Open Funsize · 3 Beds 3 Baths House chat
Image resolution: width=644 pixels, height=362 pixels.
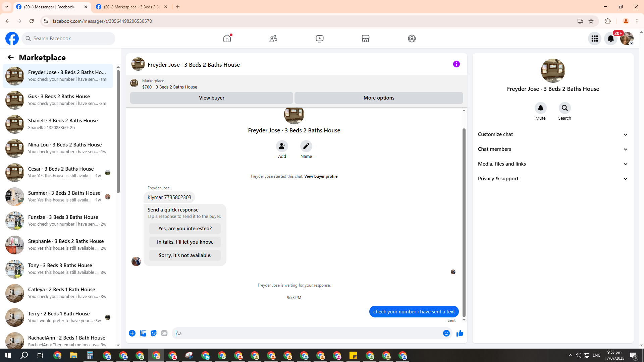[58, 221]
